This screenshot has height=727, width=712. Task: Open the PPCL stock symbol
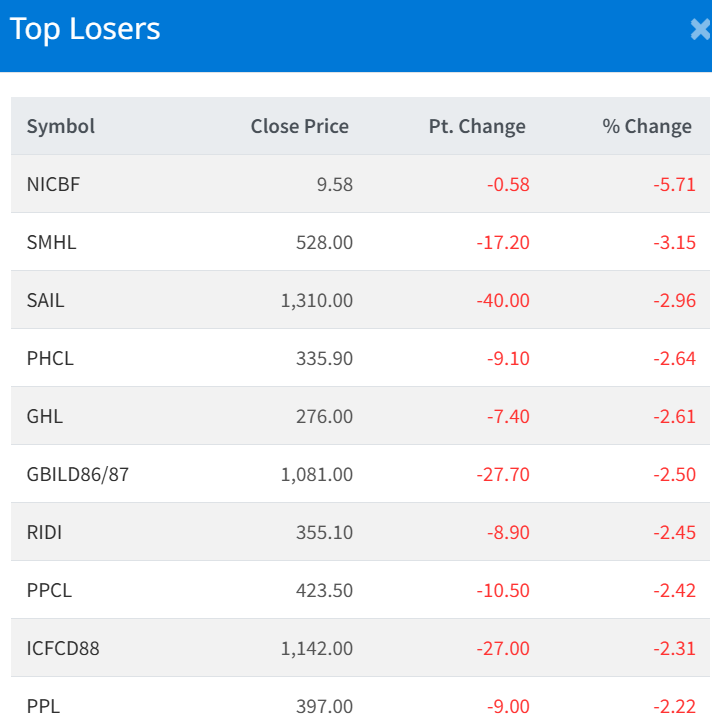click(49, 590)
